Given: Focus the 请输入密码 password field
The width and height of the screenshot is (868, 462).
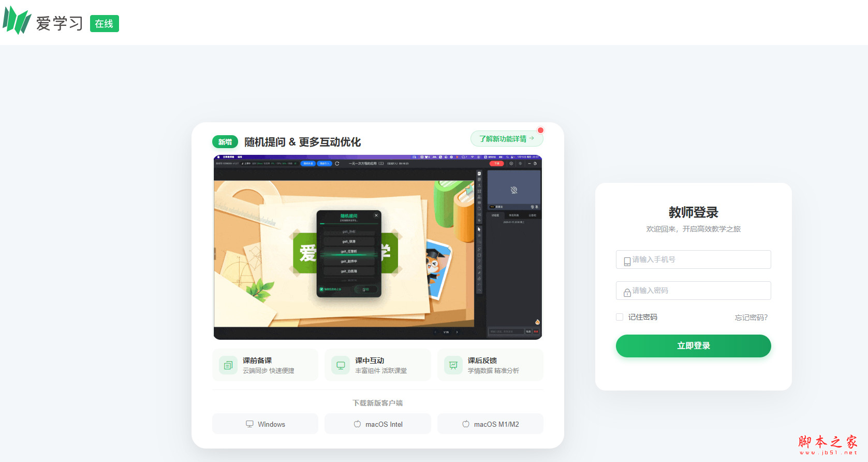Looking at the screenshot, I should pos(694,291).
